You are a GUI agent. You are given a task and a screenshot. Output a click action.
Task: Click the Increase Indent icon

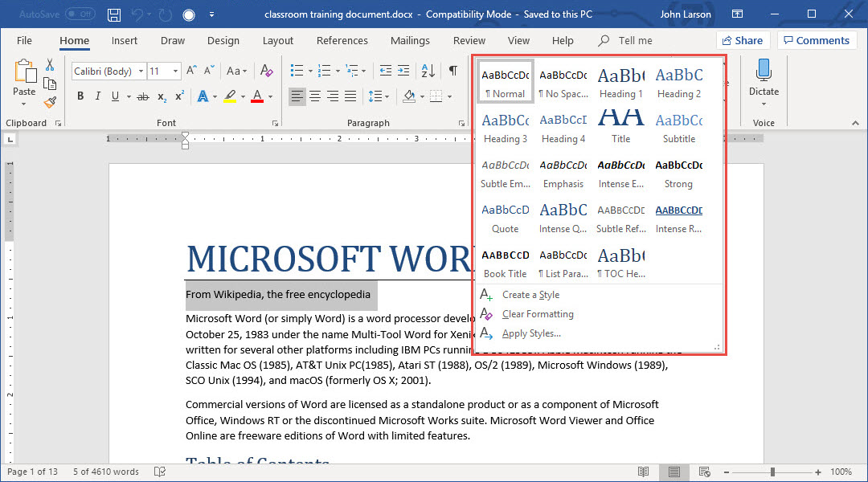pos(403,71)
